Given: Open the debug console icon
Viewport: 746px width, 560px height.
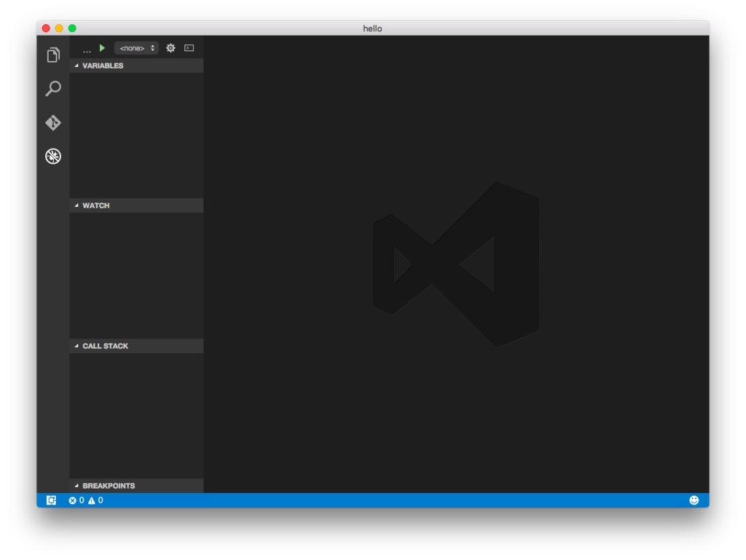Looking at the screenshot, I should pos(189,48).
